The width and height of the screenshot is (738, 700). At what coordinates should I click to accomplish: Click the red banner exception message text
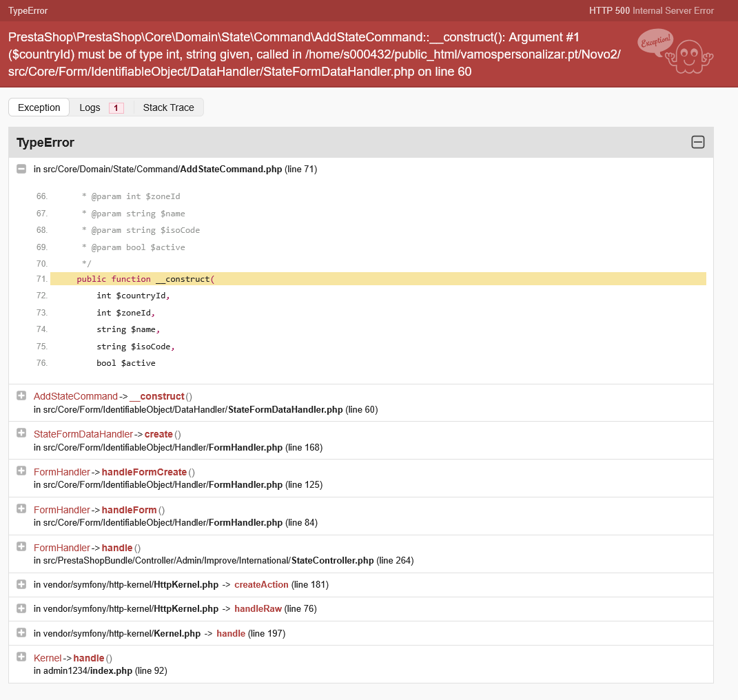[x=314, y=54]
